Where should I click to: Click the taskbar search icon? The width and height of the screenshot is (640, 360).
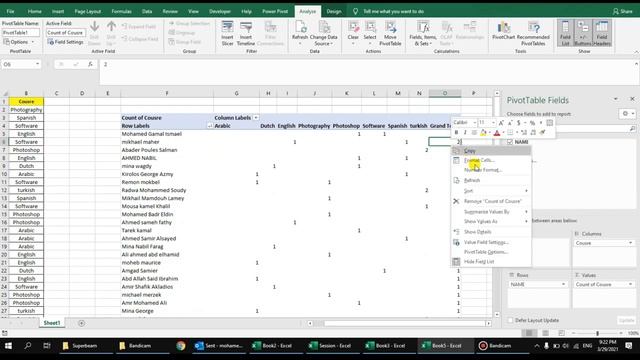tap(27, 346)
